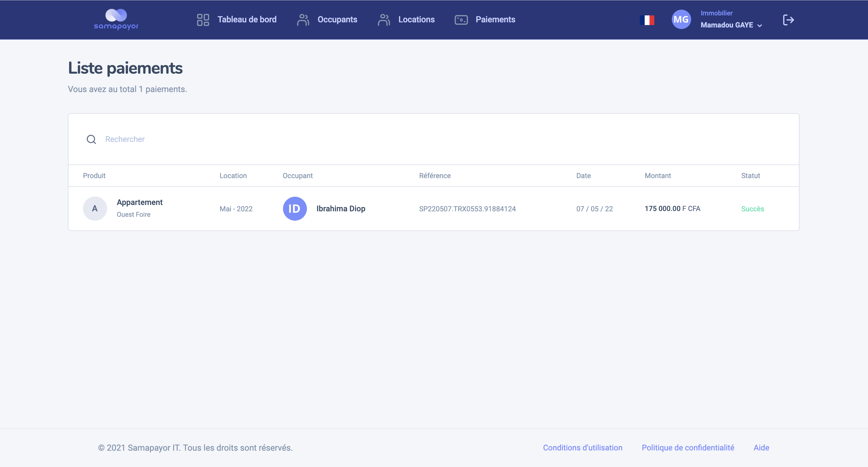Image resolution: width=868 pixels, height=467 pixels.
Task: Navigate to the Locations section
Action: pyautogui.click(x=416, y=20)
